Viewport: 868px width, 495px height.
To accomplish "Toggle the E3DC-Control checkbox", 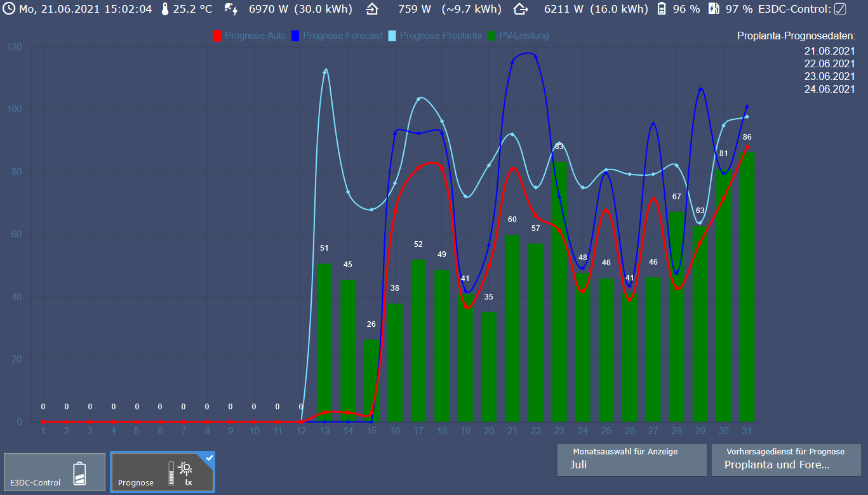I will (x=840, y=9).
